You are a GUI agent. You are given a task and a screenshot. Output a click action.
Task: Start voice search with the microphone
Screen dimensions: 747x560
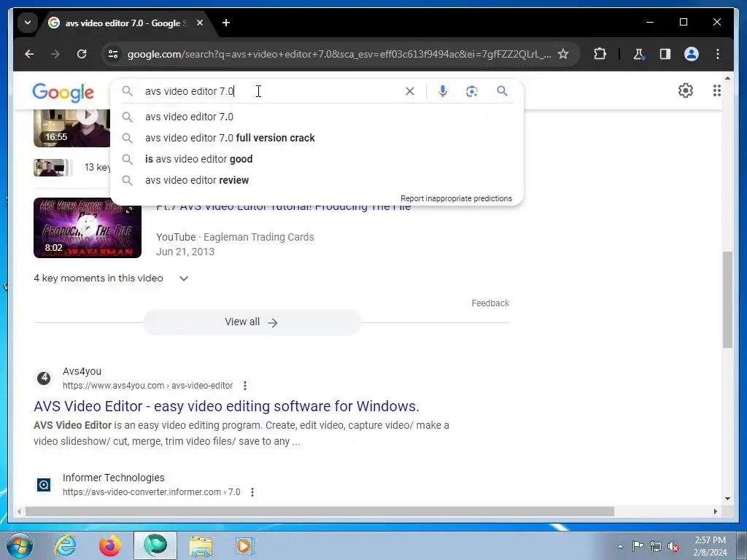[x=443, y=91]
